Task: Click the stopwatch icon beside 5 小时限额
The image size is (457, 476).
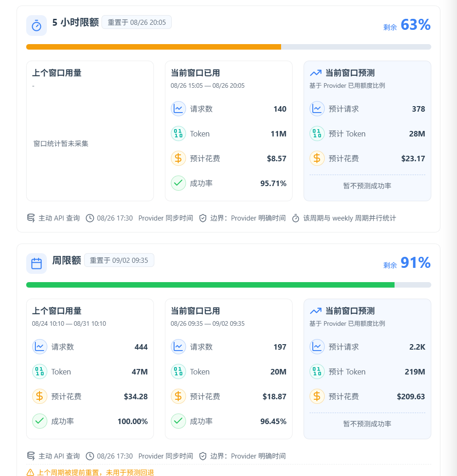Action: [x=36, y=26]
